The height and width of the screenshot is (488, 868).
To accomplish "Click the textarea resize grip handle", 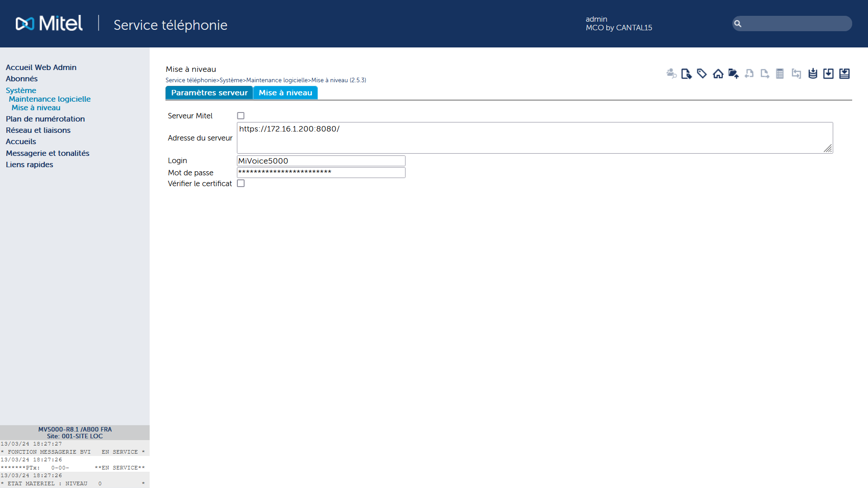I will pyautogui.click(x=828, y=148).
